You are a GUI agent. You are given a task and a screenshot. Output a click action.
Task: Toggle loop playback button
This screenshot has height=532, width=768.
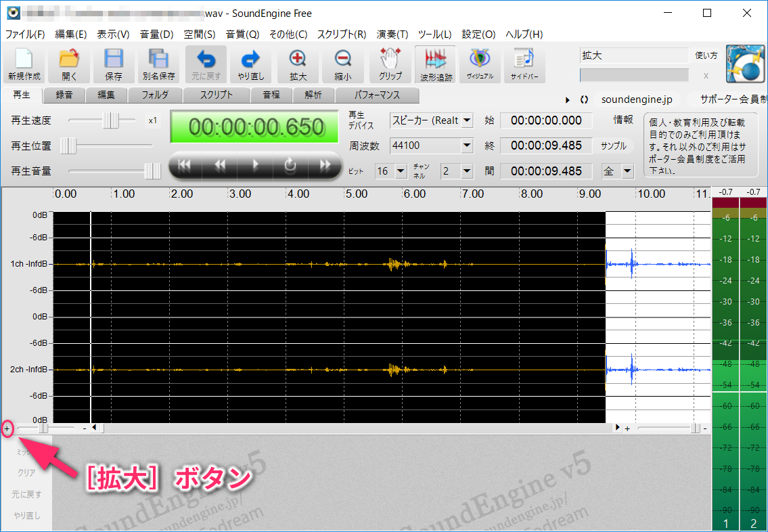coord(290,166)
